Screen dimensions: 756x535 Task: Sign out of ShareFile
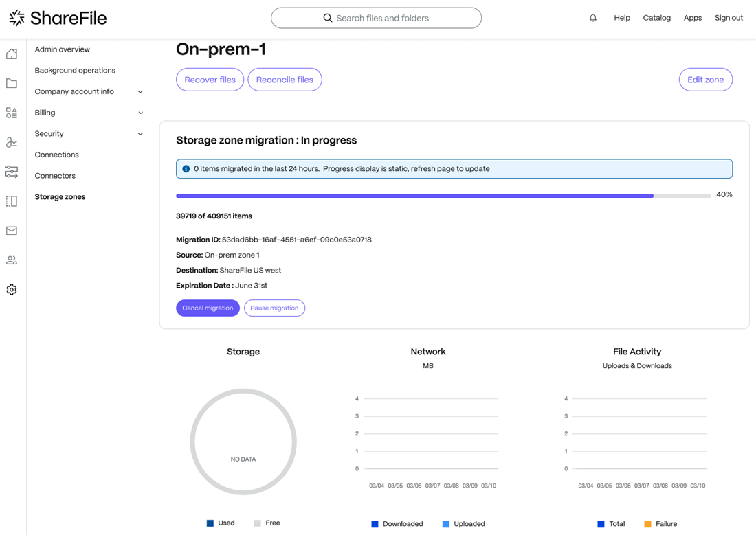(729, 18)
